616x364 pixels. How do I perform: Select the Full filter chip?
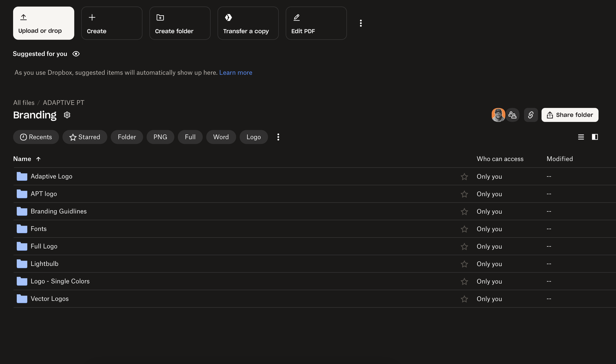(x=190, y=137)
